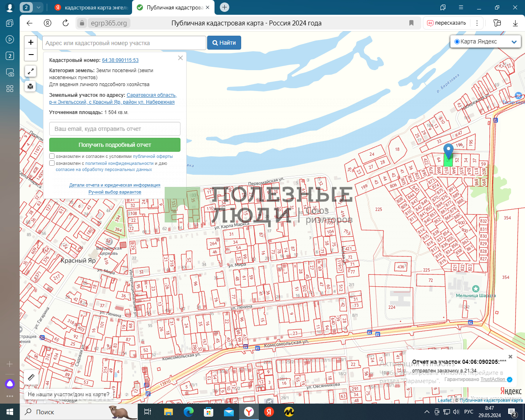Expand the tab group dropdown arrow
This screenshot has width=525, height=420.
pos(38,7)
